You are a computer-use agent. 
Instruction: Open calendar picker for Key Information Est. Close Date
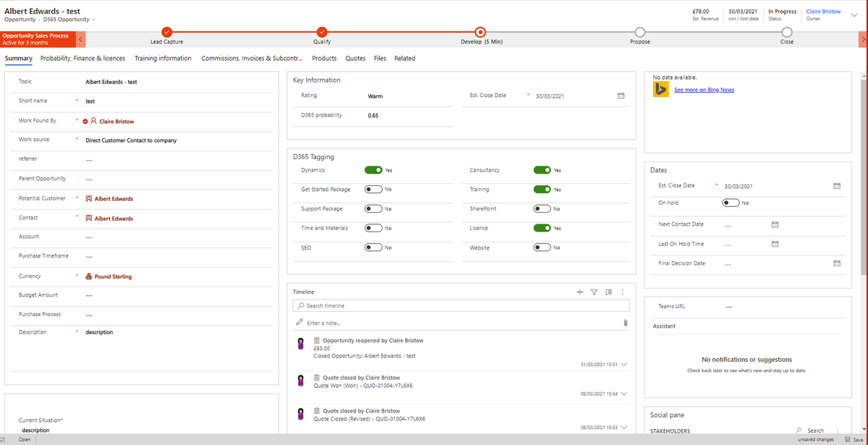coord(621,96)
